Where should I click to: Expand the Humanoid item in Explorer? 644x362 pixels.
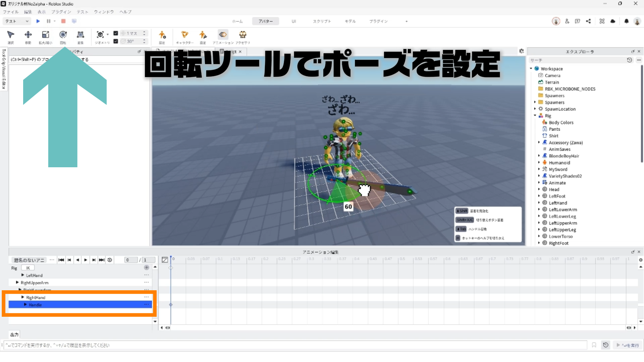pyautogui.click(x=539, y=163)
